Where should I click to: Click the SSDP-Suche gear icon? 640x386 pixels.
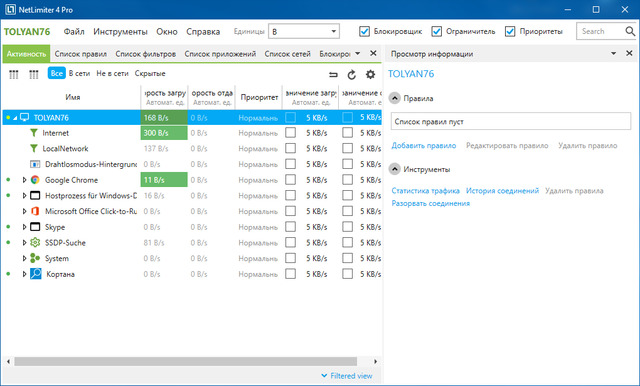pyautogui.click(x=35, y=243)
